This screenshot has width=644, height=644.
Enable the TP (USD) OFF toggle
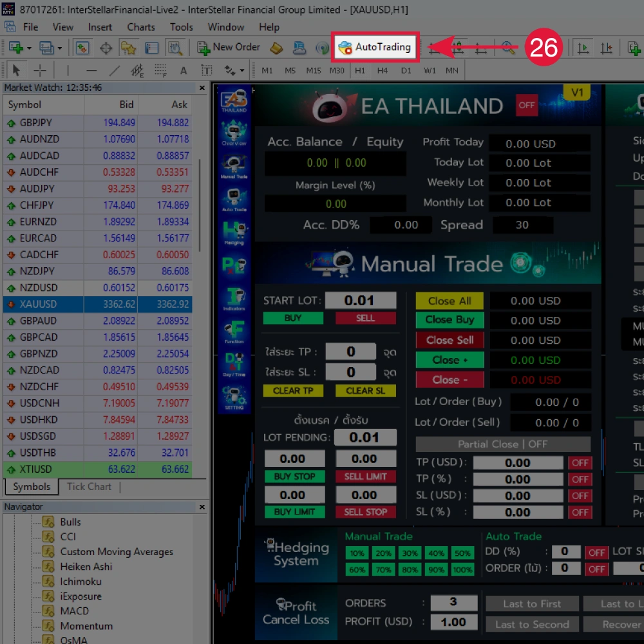(580, 462)
